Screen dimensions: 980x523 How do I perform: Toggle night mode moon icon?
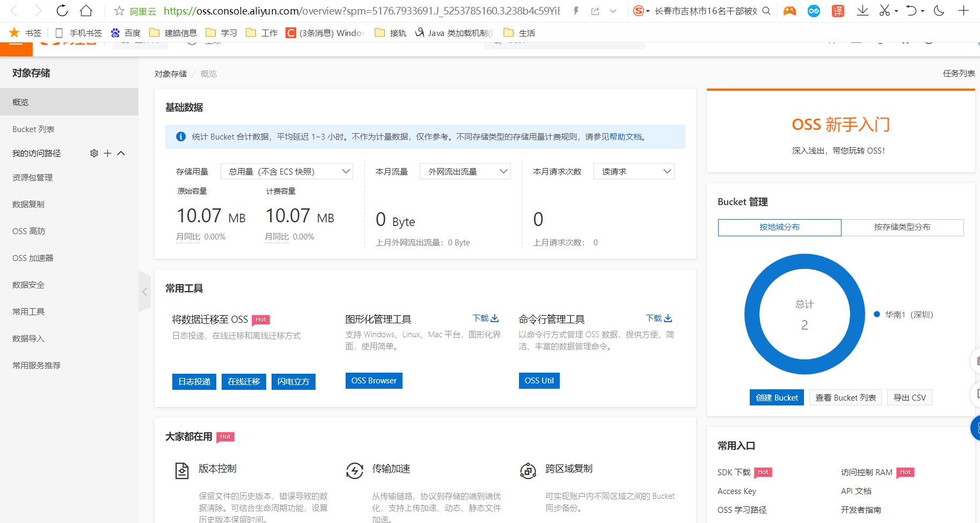[939, 11]
